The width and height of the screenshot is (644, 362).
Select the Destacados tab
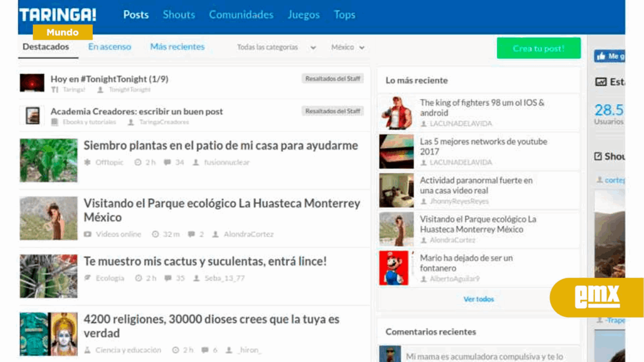pos(46,47)
